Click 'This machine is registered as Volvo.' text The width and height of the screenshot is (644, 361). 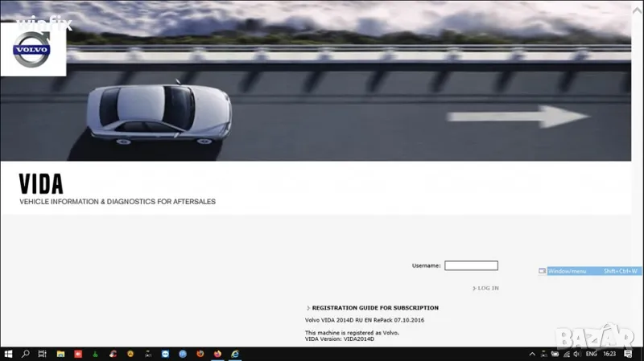[352, 333]
